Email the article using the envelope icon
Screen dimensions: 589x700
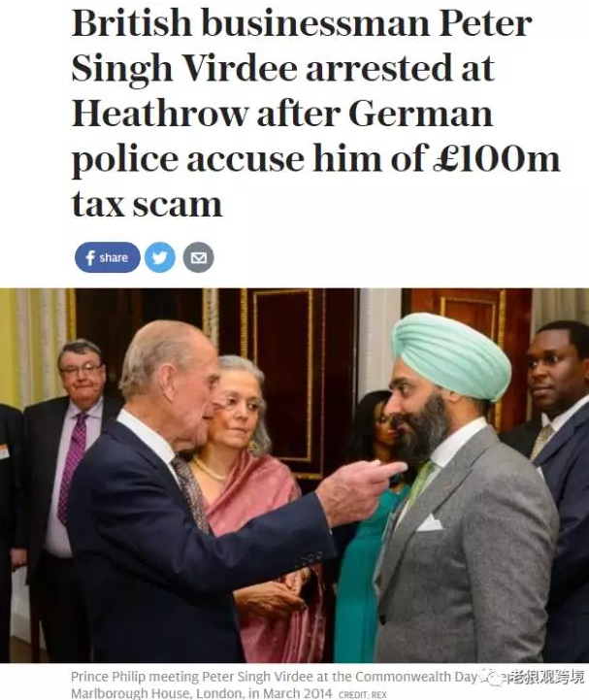coord(199,257)
